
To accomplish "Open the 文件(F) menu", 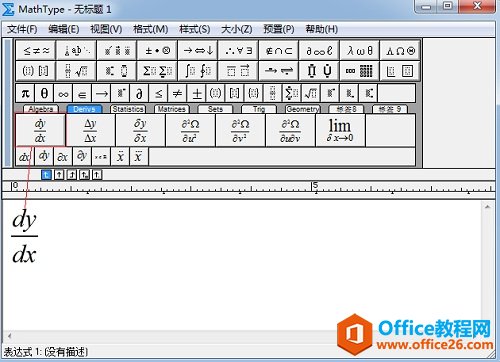I will coord(22,29).
